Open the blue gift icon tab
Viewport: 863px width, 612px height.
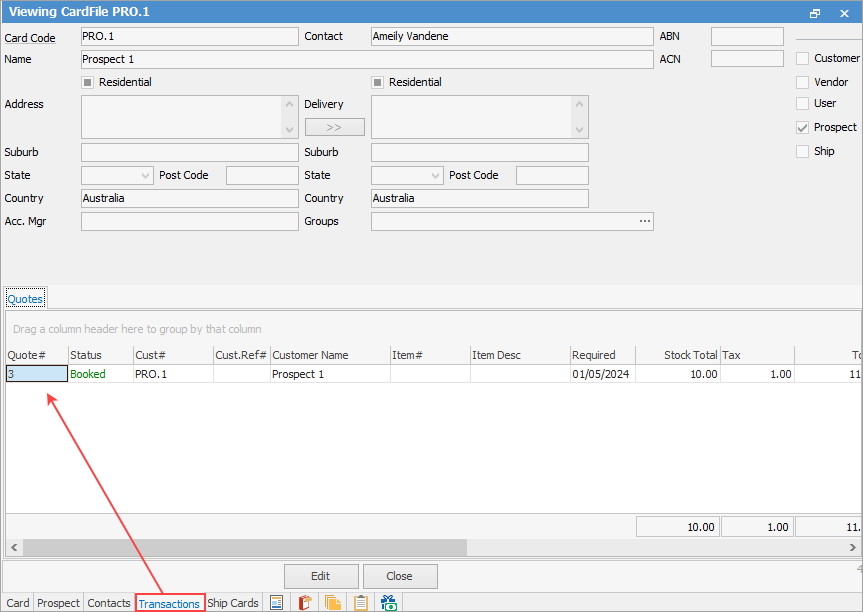click(x=389, y=603)
